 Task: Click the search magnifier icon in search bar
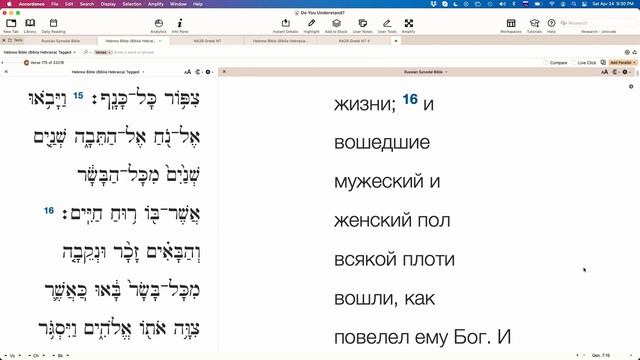click(86, 52)
